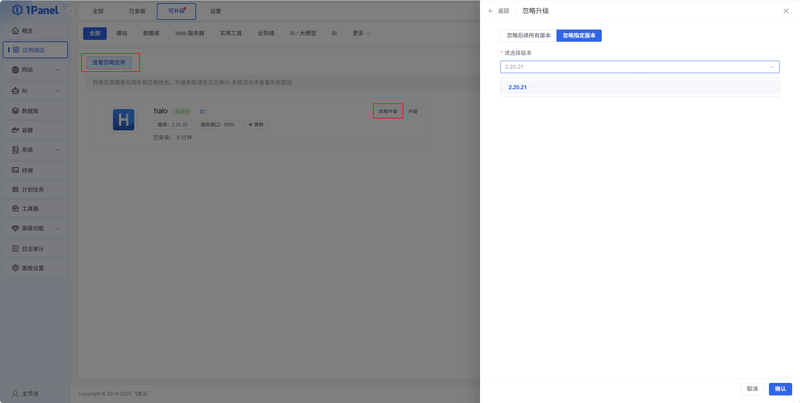Viewport: 800px width, 403px height.
Task: Open the version select dropdown box
Action: point(640,67)
